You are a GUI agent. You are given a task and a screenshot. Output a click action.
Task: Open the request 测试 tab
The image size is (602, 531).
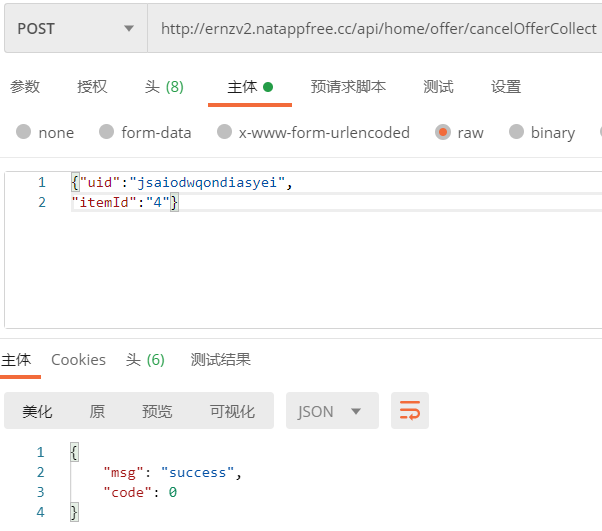(438, 87)
